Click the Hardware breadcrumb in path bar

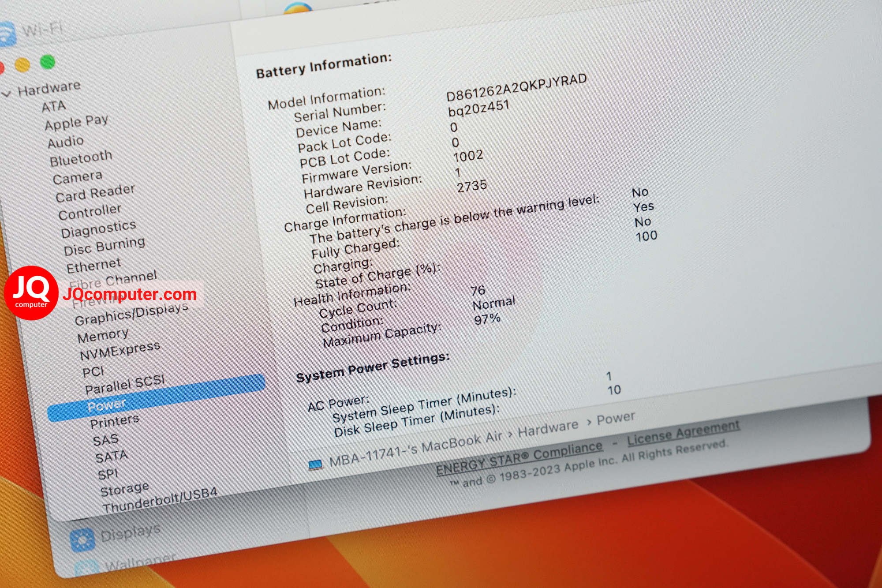point(548,428)
